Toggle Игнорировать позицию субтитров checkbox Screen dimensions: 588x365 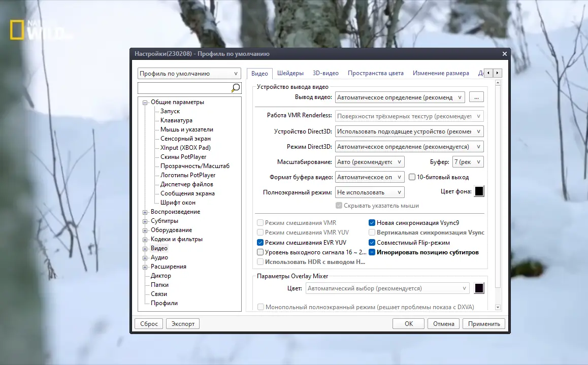click(x=372, y=252)
